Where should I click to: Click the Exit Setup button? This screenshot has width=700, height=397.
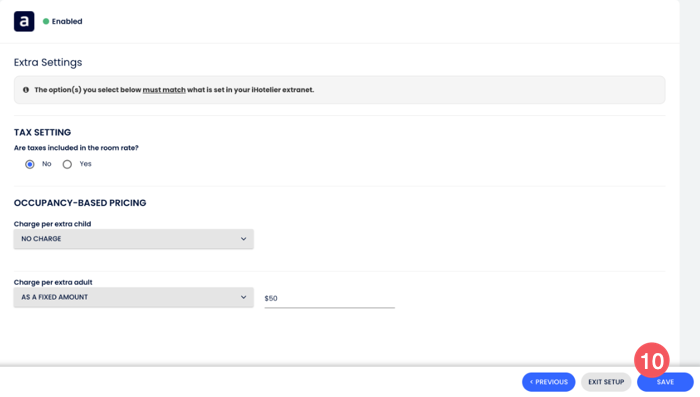[606, 382]
